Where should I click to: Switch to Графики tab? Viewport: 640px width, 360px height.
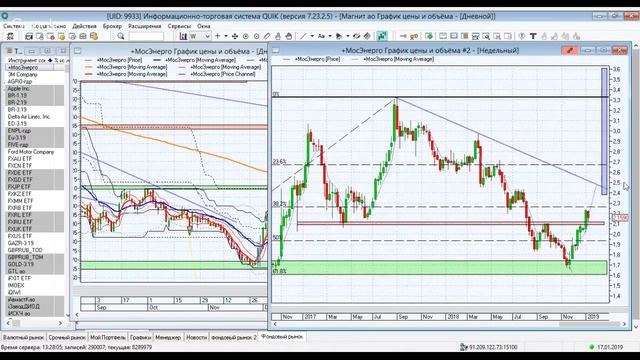point(140,338)
